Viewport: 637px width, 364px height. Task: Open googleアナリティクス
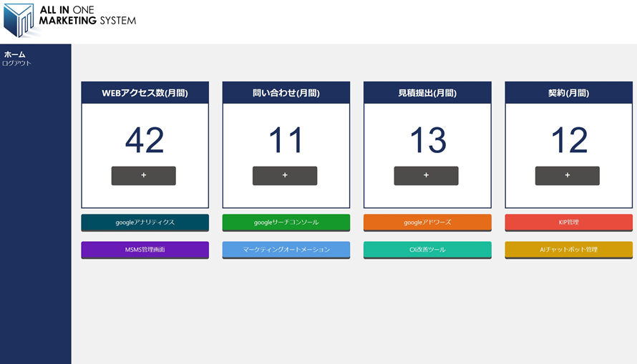coord(145,223)
